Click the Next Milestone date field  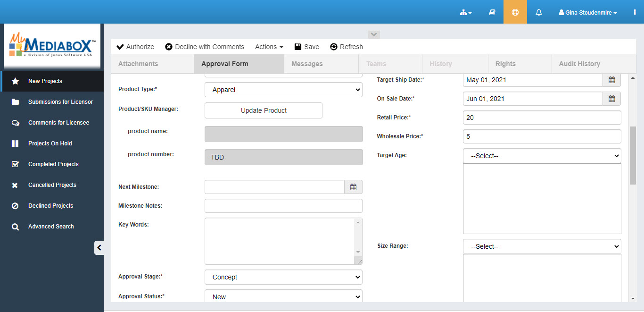[x=274, y=187]
